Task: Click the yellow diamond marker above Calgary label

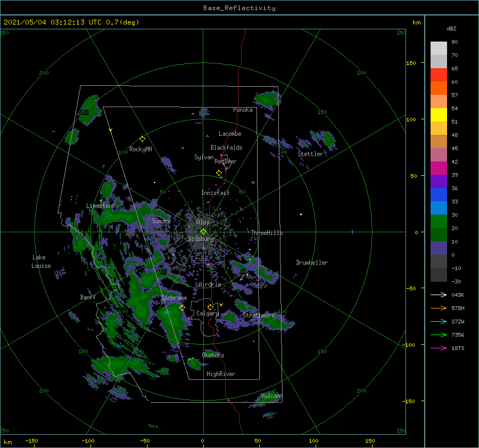Action: click(210, 307)
